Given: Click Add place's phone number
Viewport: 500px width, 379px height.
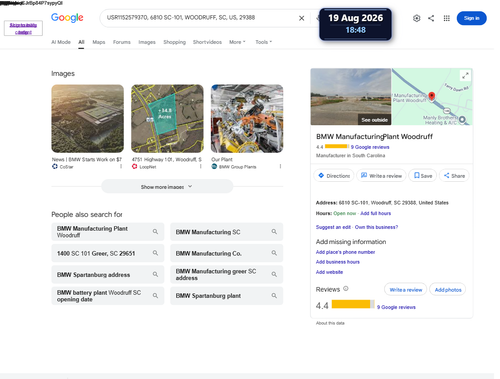Looking at the screenshot, I should click(x=345, y=252).
